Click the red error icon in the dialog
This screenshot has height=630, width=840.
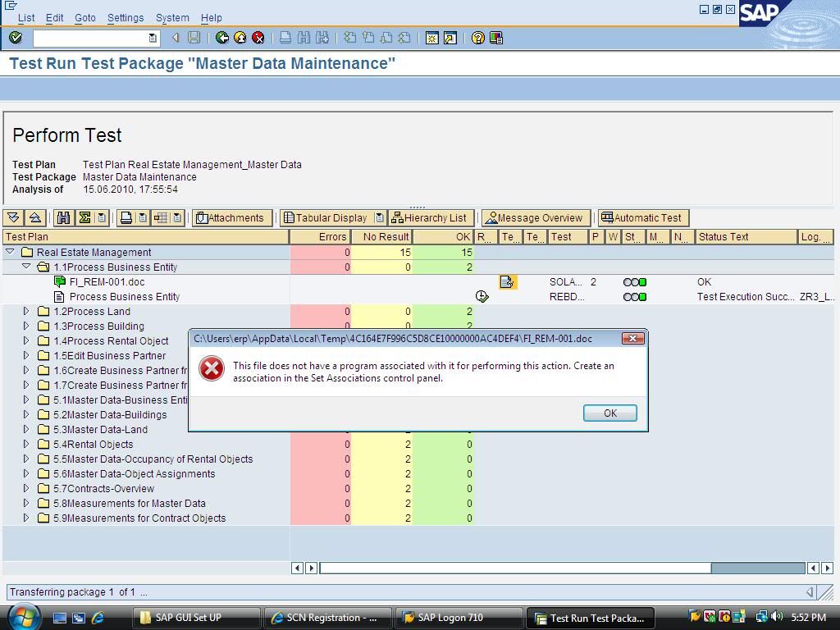pyautogui.click(x=212, y=368)
